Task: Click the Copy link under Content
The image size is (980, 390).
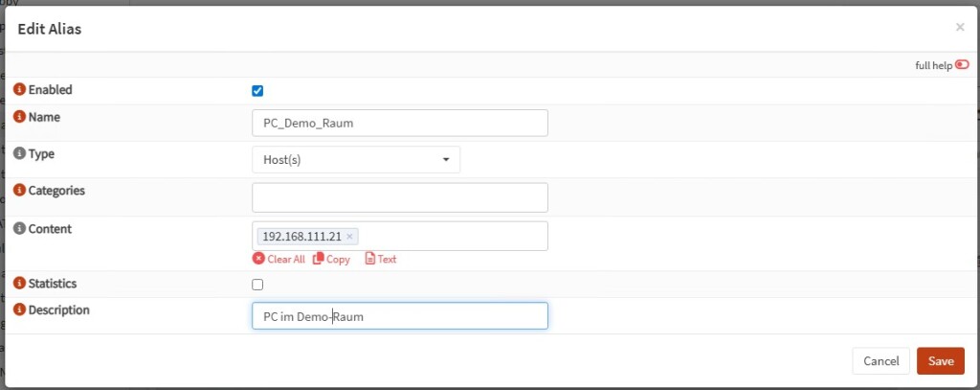Action: click(331, 259)
